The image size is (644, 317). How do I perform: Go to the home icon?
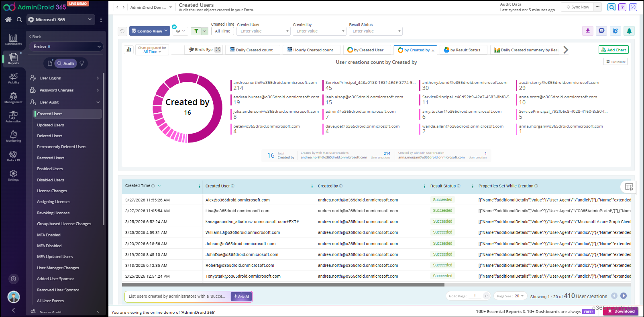8,19
